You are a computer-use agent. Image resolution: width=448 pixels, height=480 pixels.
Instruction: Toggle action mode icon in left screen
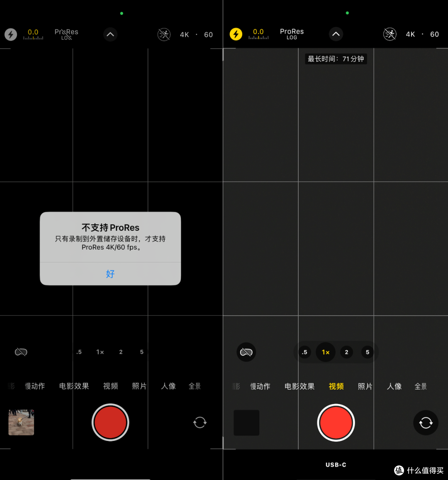pos(164,34)
